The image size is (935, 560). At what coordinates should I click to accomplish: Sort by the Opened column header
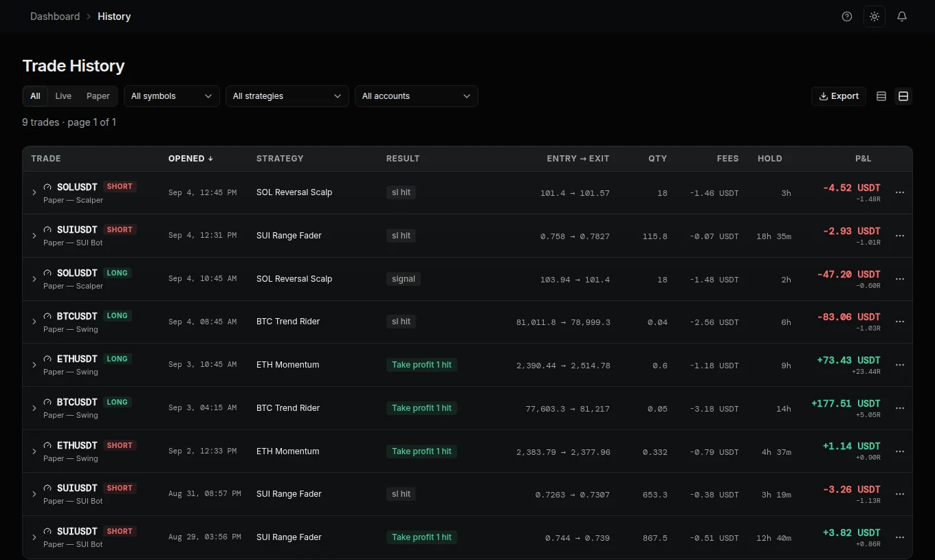click(x=190, y=159)
